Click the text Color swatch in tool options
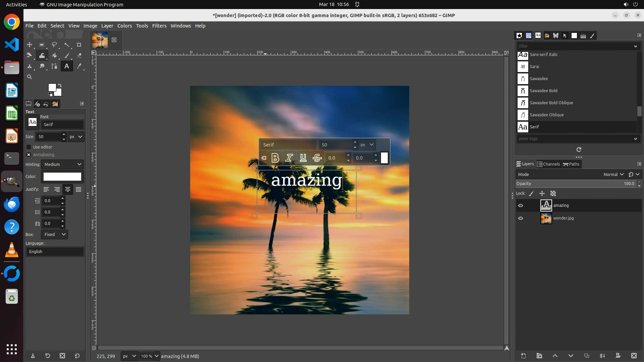 click(x=62, y=177)
